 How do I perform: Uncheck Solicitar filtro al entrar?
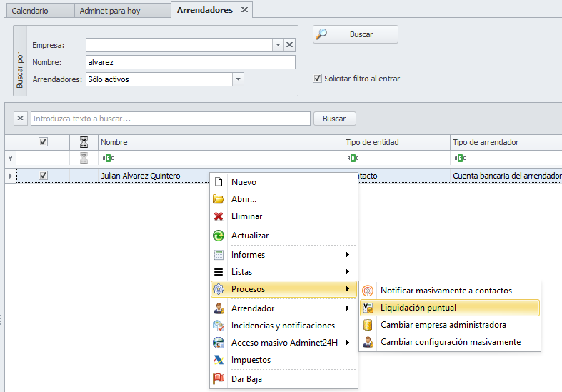point(318,79)
